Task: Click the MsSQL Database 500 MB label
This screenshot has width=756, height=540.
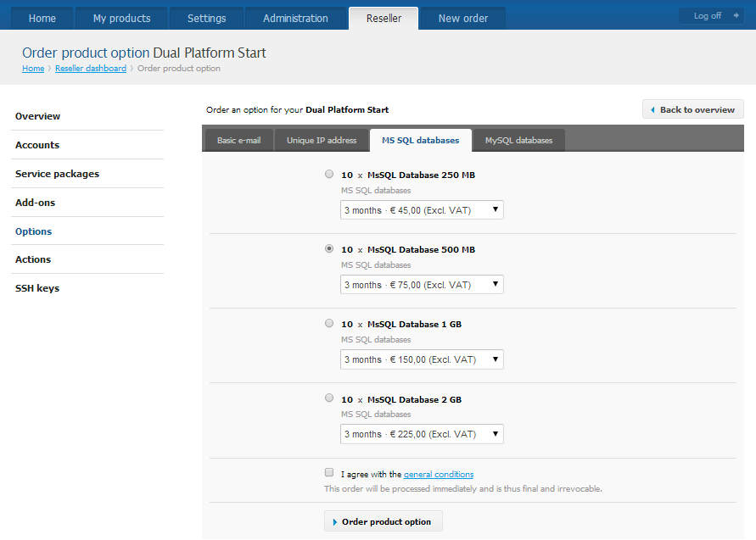Action: point(408,249)
